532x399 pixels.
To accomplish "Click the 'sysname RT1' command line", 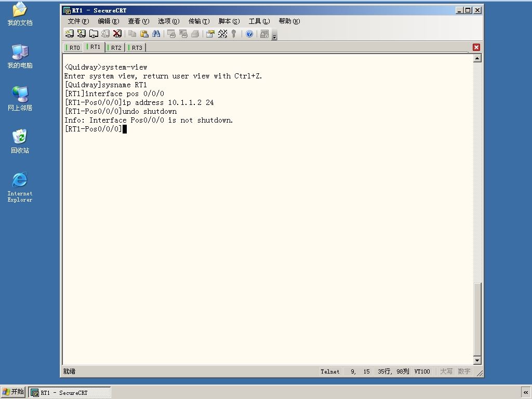I will (x=124, y=85).
